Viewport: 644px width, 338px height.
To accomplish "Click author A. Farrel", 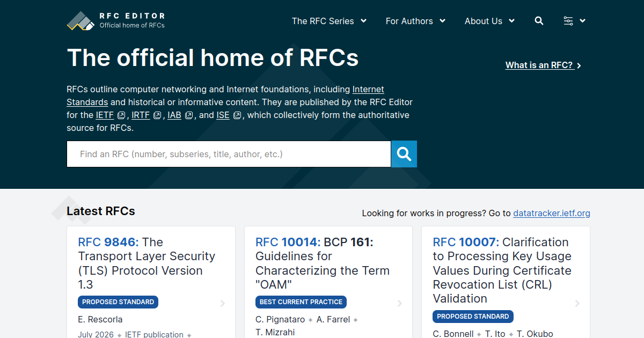I will pyautogui.click(x=333, y=319).
